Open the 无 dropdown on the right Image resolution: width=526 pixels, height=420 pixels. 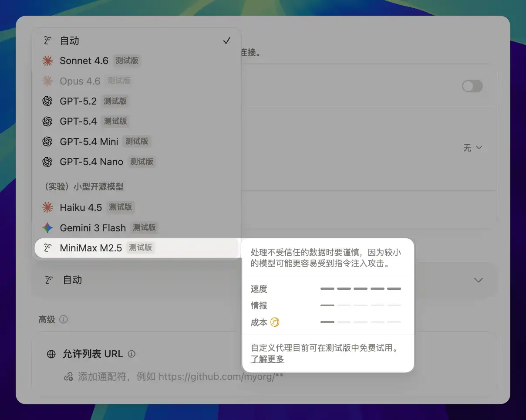[x=472, y=148]
